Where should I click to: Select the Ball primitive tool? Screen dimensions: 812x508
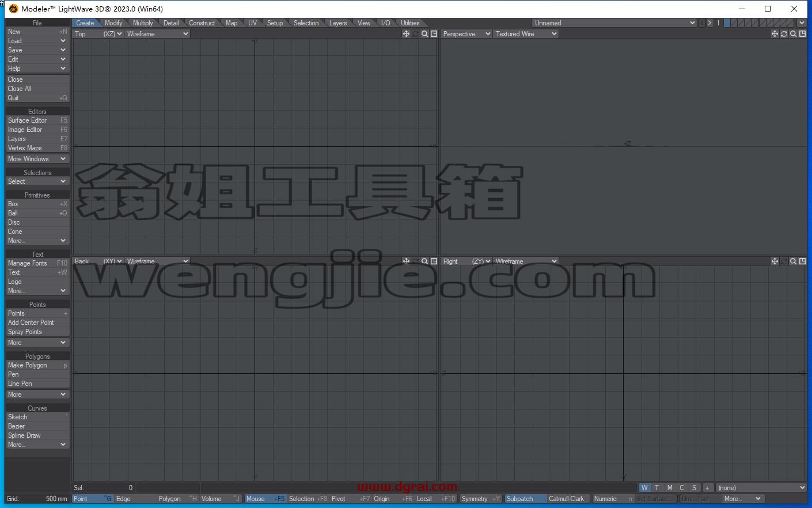(x=37, y=213)
